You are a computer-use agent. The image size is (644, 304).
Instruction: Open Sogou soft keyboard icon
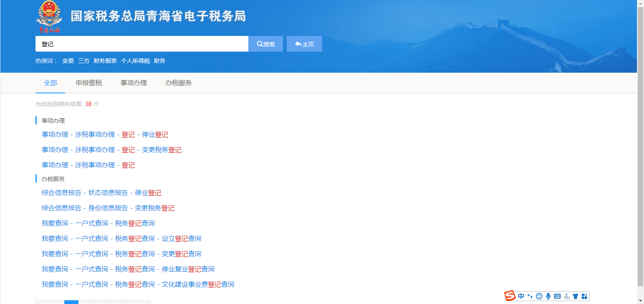click(557, 296)
